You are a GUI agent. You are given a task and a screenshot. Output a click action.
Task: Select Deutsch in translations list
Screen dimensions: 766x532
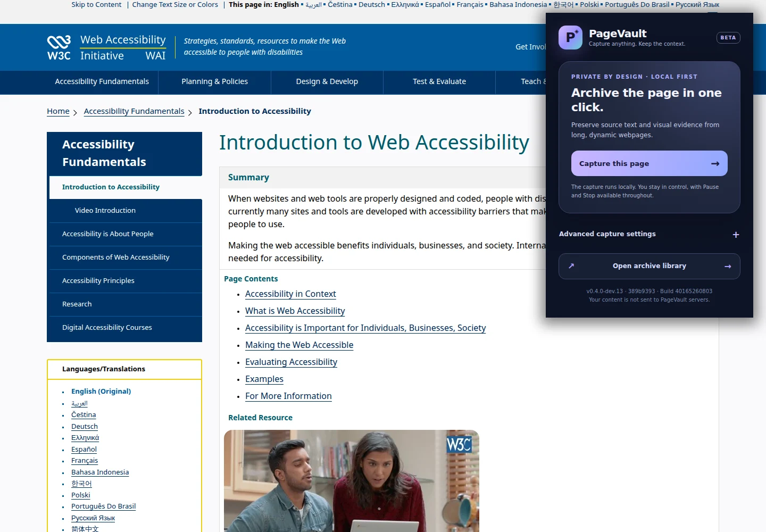(85, 427)
